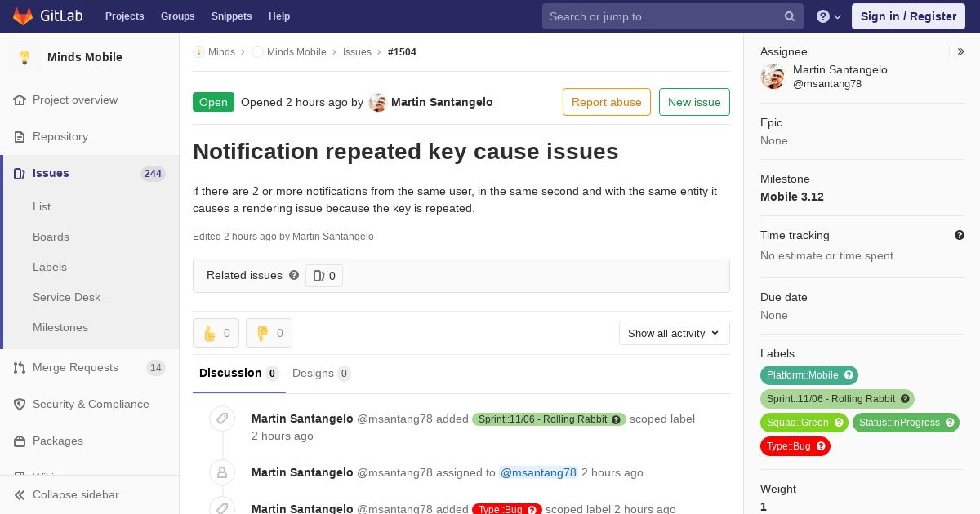Click the Report abuse button

pos(607,102)
